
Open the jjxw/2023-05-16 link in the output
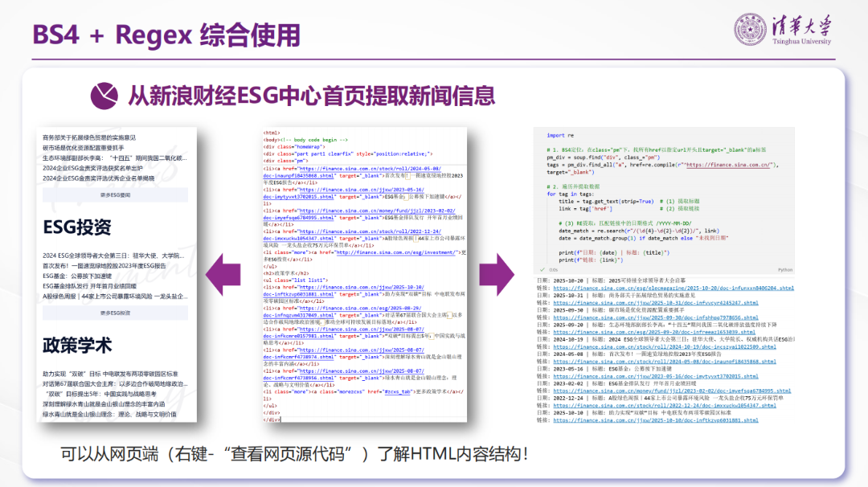pos(656,376)
